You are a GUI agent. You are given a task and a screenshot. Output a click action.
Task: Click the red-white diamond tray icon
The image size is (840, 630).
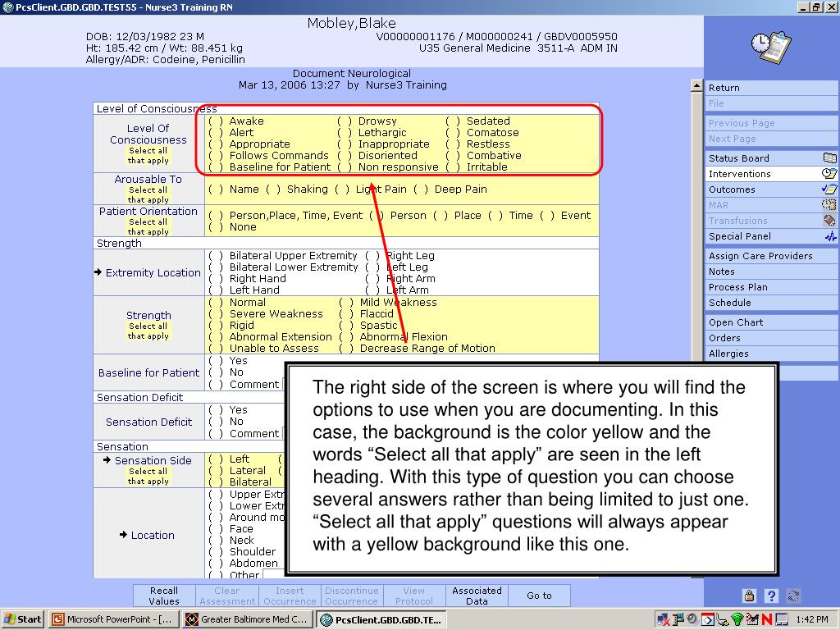[708, 620]
